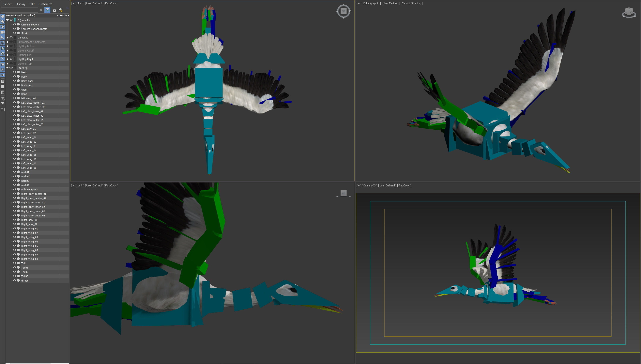Hide the Stork object in default layer
The height and width of the screenshot is (364, 641).
click(x=14, y=33)
